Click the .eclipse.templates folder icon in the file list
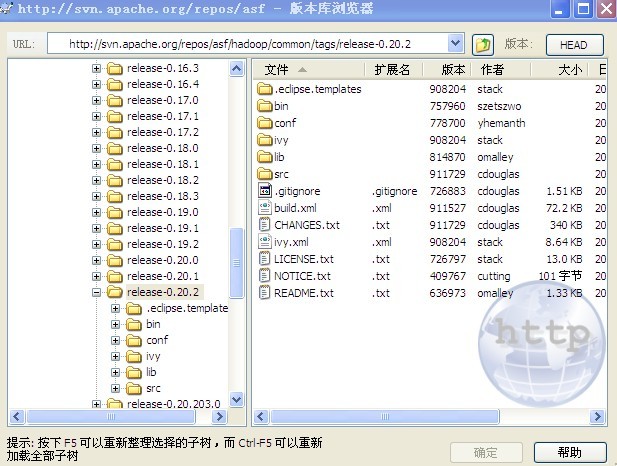The width and height of the screenshot is (617, 466). click(264, 89)
